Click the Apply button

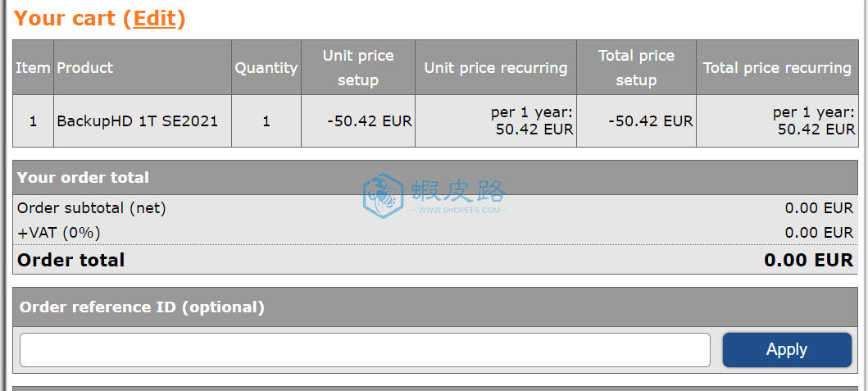787,349
